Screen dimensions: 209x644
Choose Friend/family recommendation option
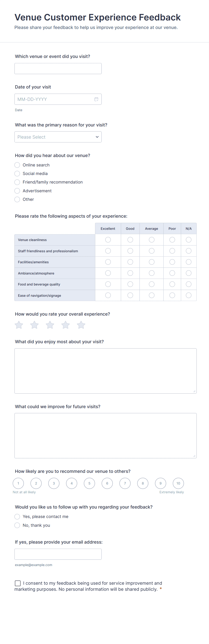point(17,182)
